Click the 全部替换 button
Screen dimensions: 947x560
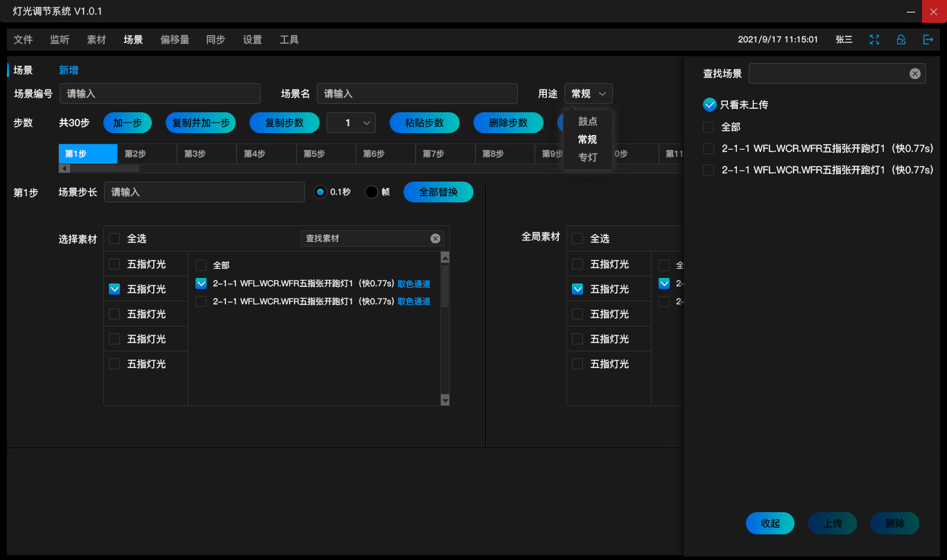(438, 192)
